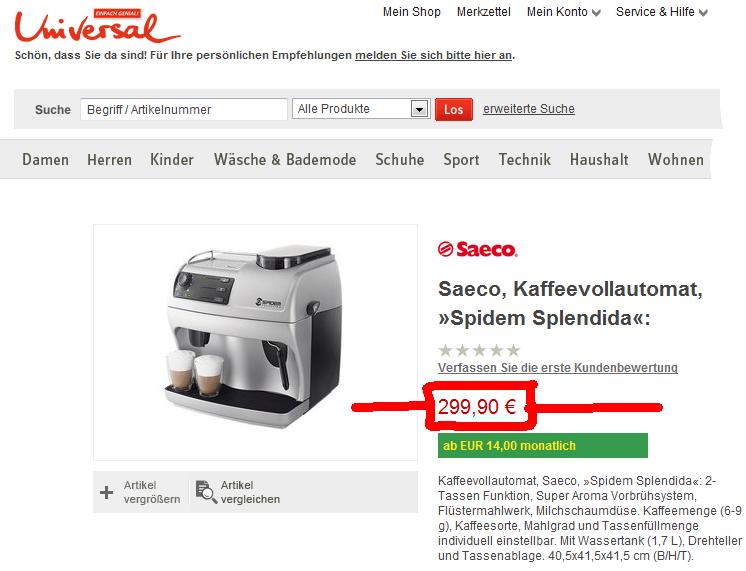Click the melden Sie sich bitte hier an link

433,55
